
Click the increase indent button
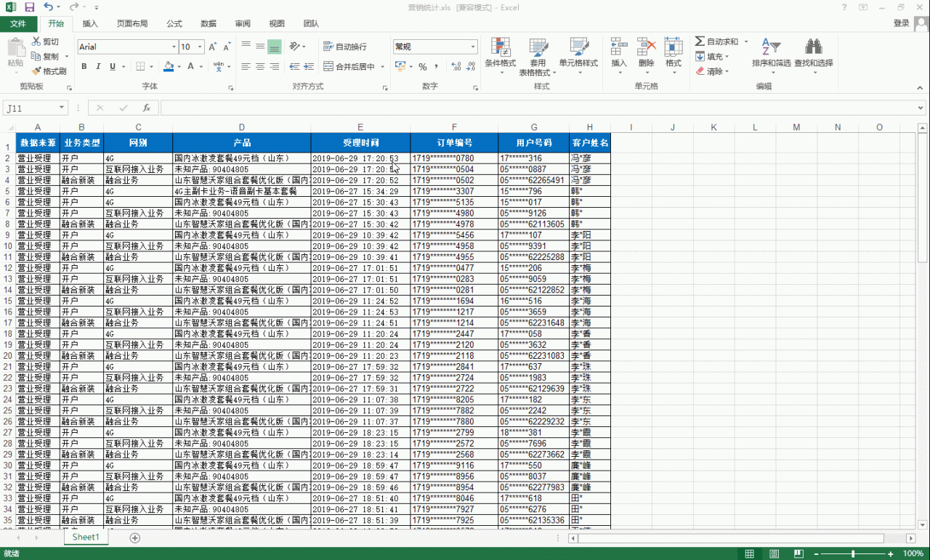(x=308, y=67)
